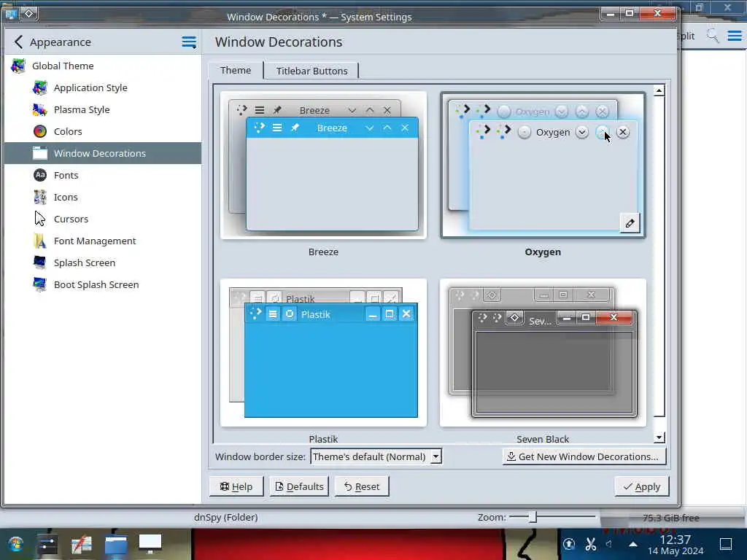Click the volume tray icon
Viewport: 747px width, 560px height.
tap(609, 543)
